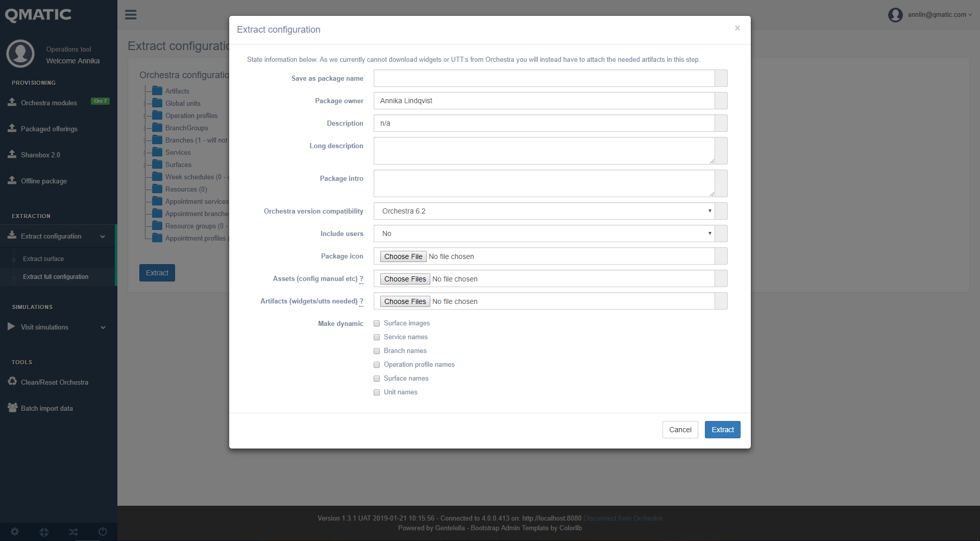Viewport: 980px width, 541px height.
Task: Enable the Surface images checkbox
Action: point(377,323)
